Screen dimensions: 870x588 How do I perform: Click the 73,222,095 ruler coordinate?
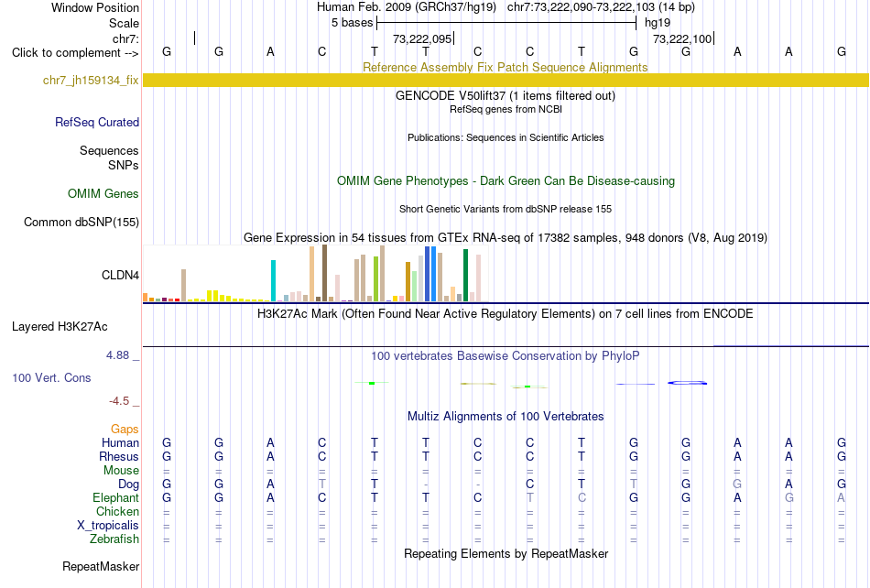[x=421, y=38]
